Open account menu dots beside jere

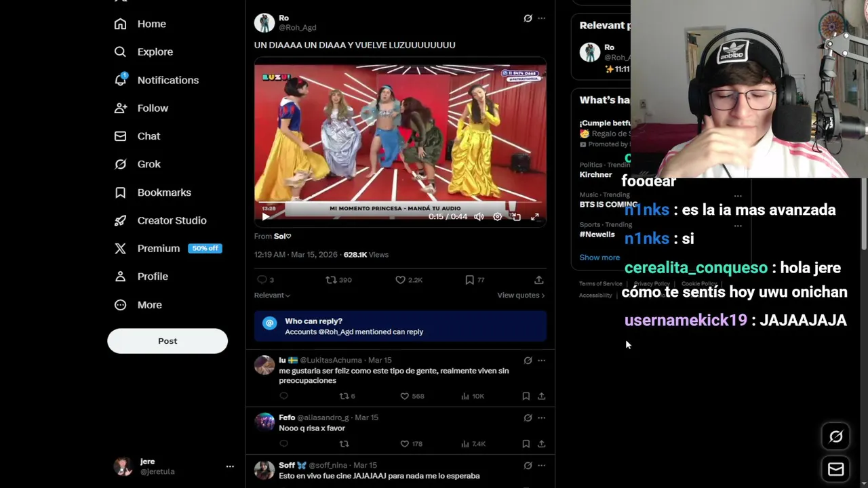[230, 466]
